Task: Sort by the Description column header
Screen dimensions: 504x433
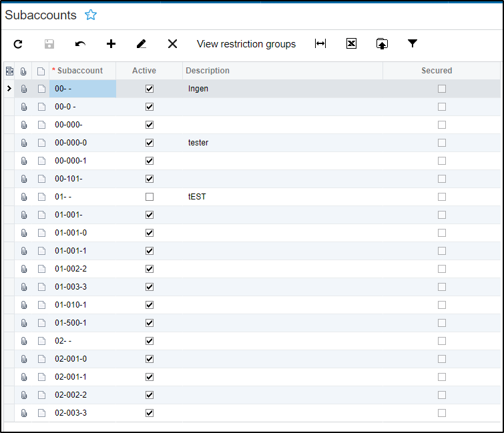Action: point(282,71)
